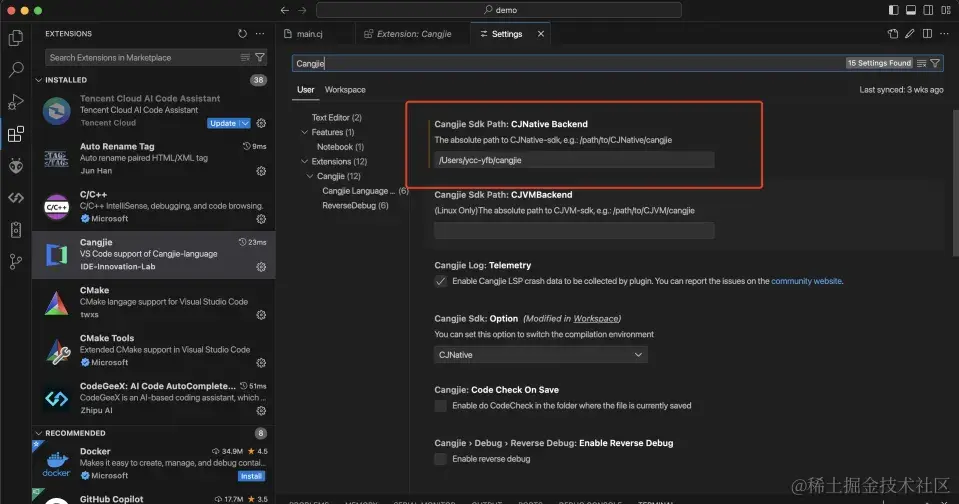
Task: Select the Auto Rename Tag extension entry
Action: 153,158
